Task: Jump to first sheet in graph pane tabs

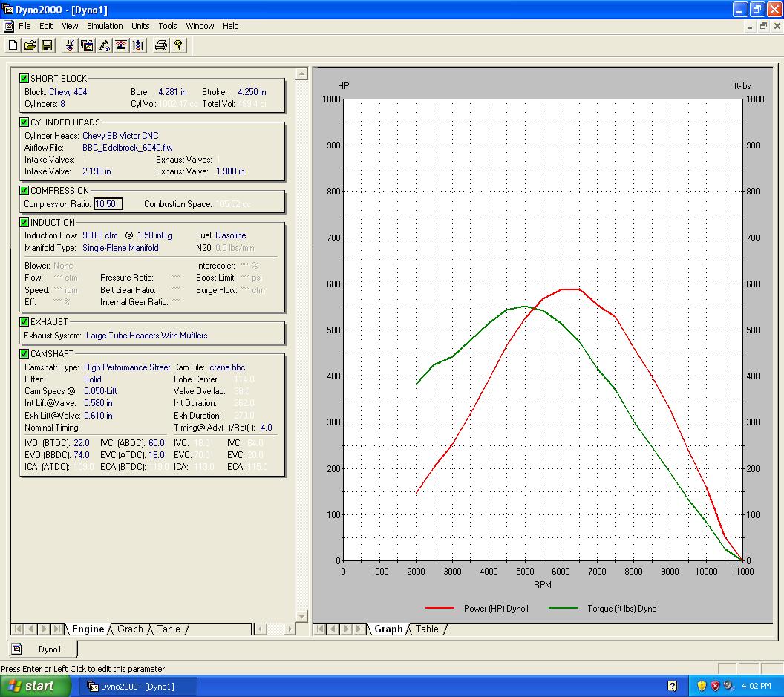Action: (320, 629)
